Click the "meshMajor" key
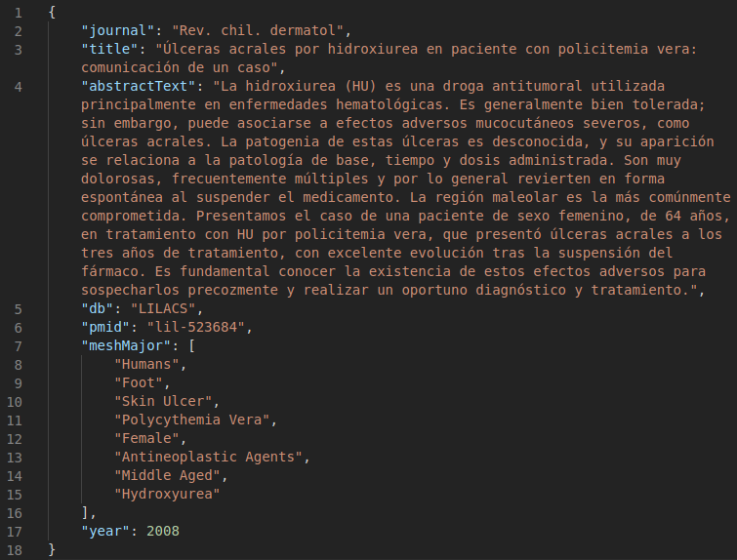Image resolution: width=737 pixels, height=560 pixels. coord(126,346)
